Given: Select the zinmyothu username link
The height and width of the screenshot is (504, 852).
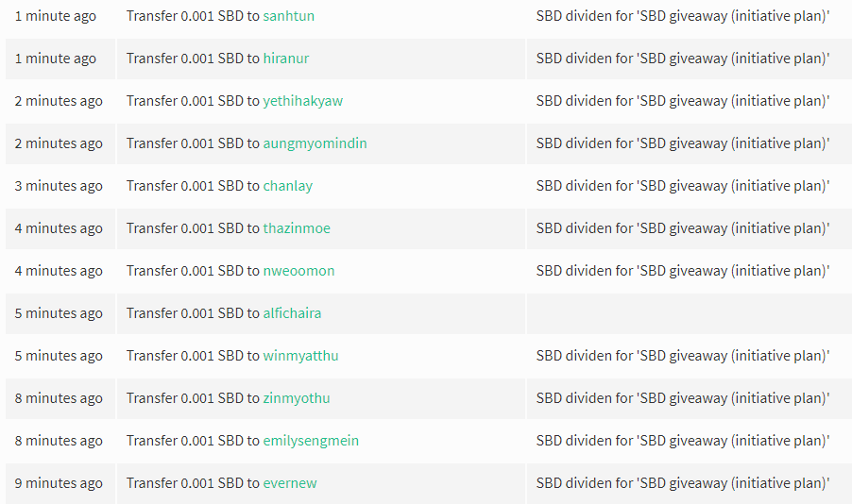Looking at the screenshot, I should (297, 398).
